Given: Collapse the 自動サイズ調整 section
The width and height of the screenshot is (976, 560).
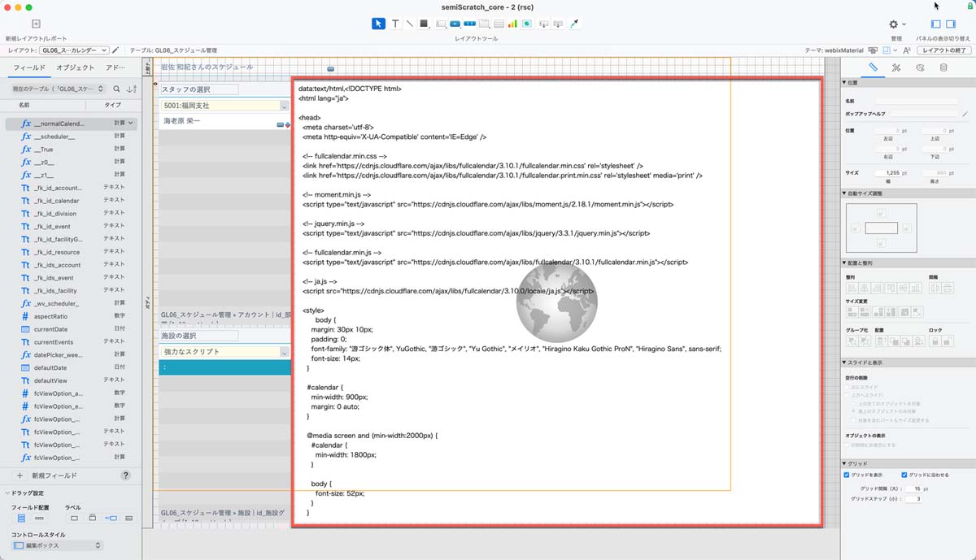Looking at the screenshot, I should point(845,193).
